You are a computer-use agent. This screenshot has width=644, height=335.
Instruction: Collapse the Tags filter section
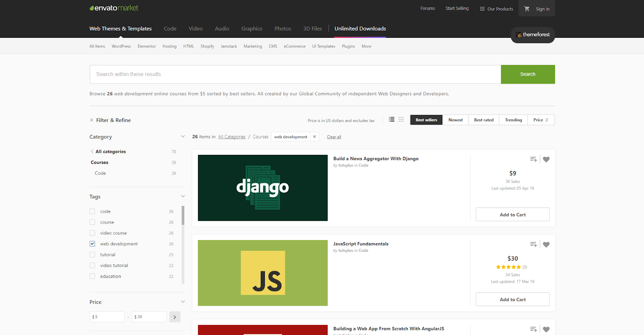point(183,196)
